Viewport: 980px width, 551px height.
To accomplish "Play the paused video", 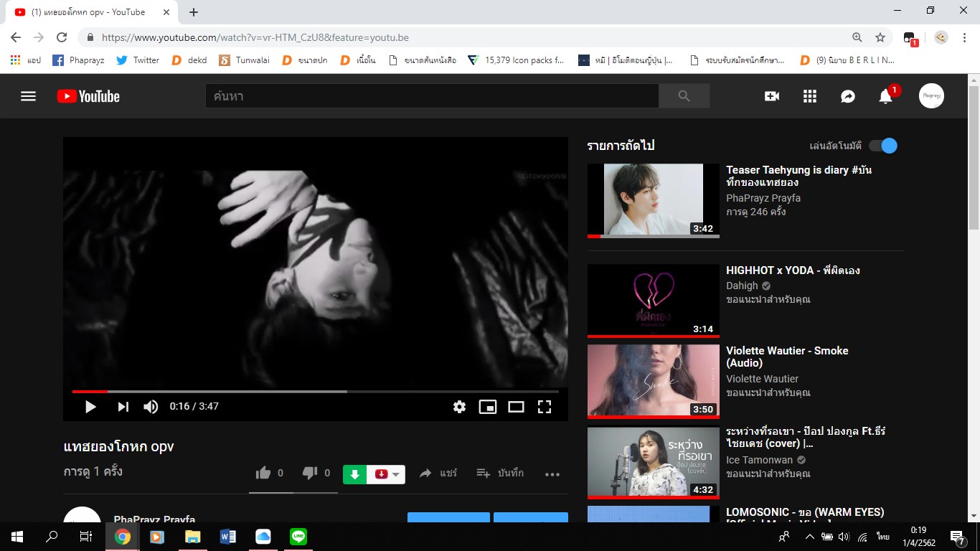I will [90, 407].
